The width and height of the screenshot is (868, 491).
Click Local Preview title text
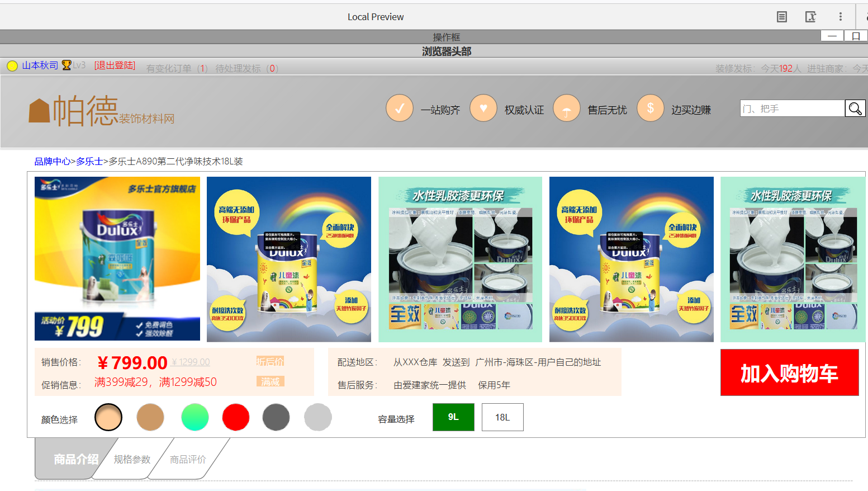point(376,17)
